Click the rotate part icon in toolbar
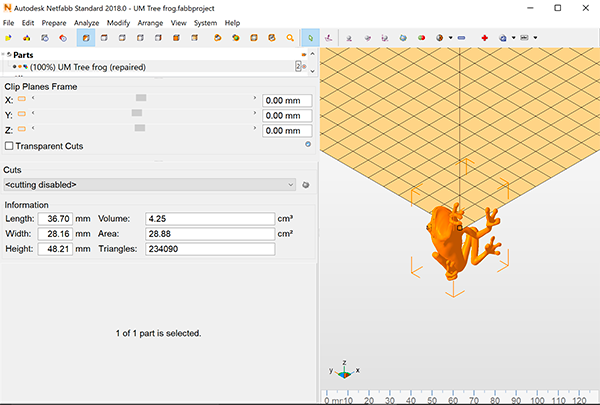600x405 pixels. pos(367,38)
